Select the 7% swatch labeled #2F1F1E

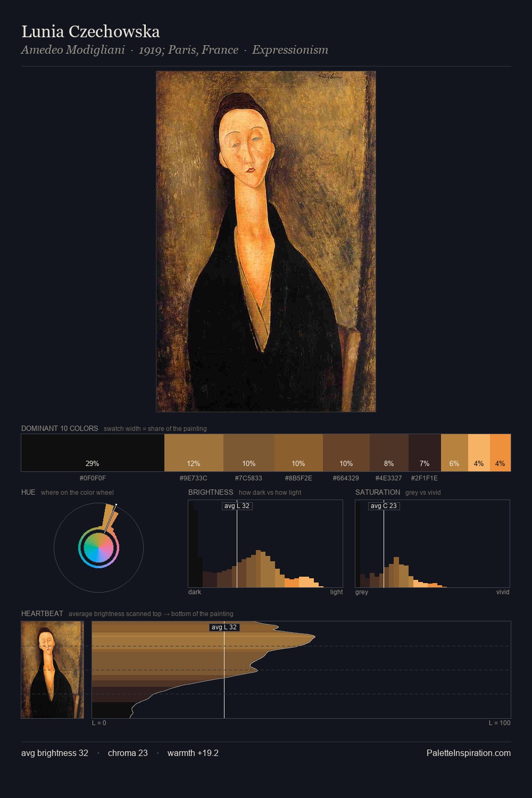tap(425, 453)
